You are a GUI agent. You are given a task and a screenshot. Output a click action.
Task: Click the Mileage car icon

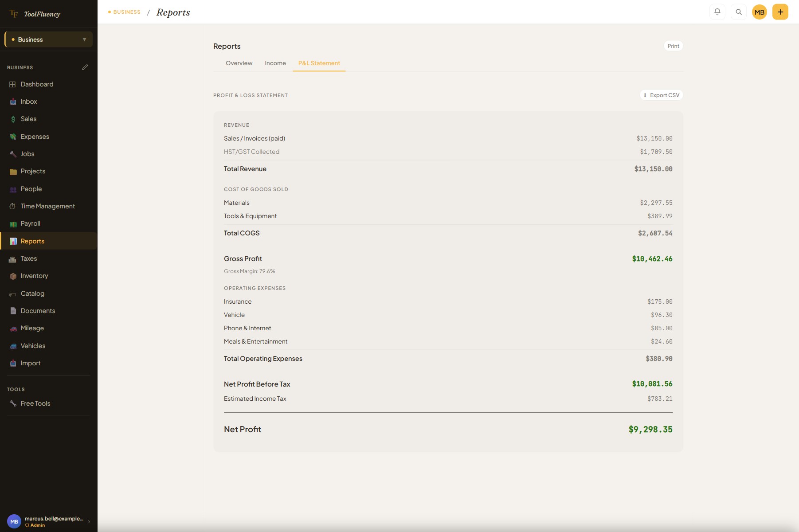click(13, 328)
